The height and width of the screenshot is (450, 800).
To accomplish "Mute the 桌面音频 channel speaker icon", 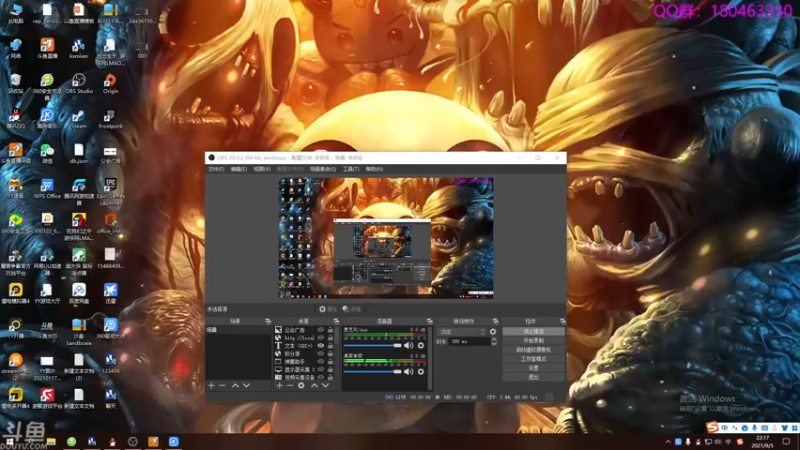I will (x=409, y=371).
